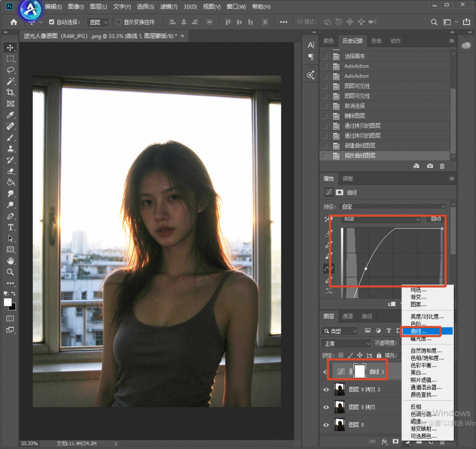Hide the 曲线 1 layer with its eye icon

(326, 372)
